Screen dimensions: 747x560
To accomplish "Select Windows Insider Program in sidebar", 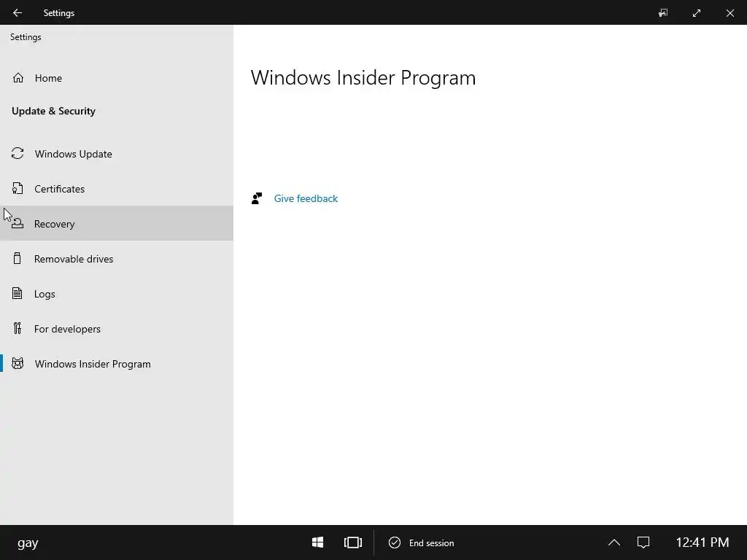I will point(117,363).
